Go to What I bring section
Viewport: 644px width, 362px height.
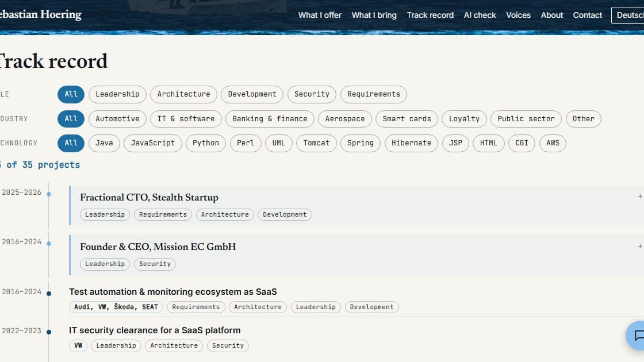(x=374, y=15)
